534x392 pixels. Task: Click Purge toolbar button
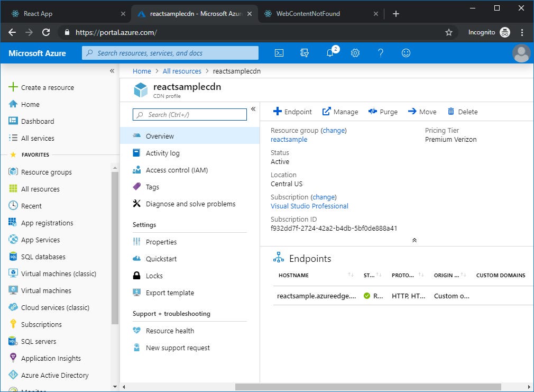(x=383, y=112)
